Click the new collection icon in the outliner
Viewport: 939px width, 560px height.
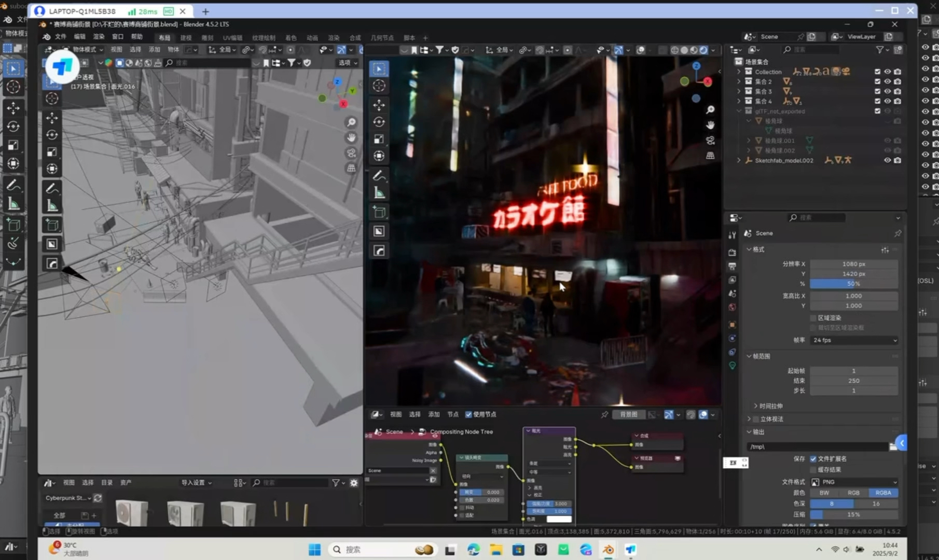pyautogui.click(x=898, y=50)
